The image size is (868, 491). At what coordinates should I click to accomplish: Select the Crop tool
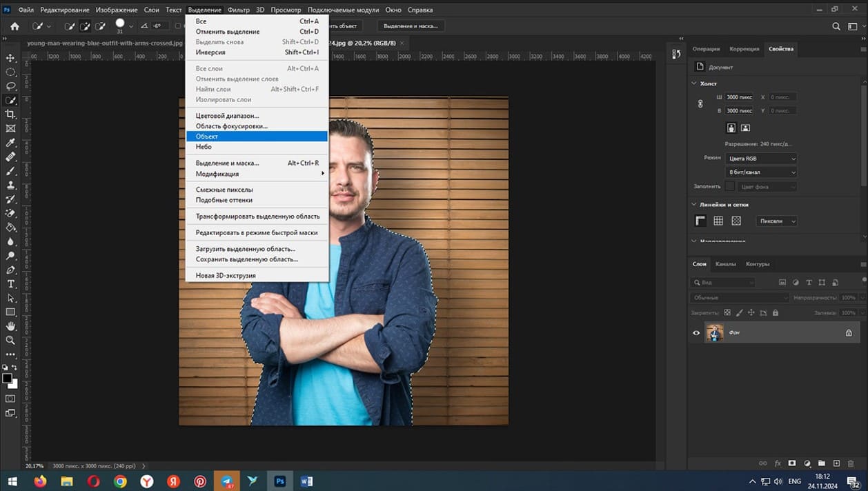(10, 114)
